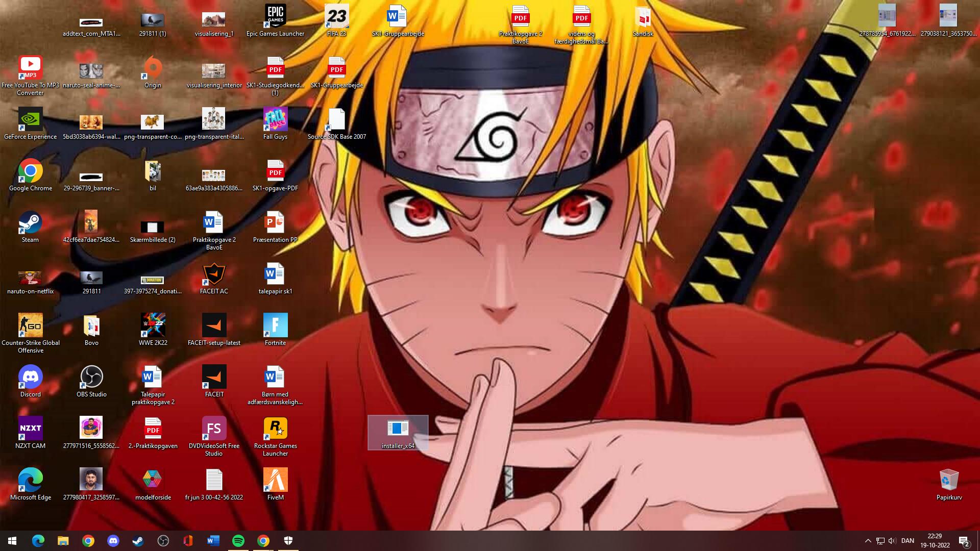
Task: Open the Windows Start menu
Action: [12, 541]
